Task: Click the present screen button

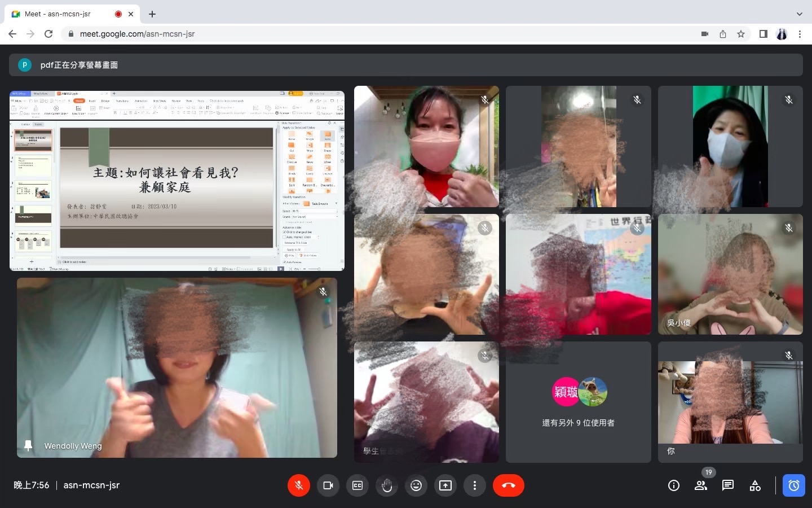Action: point(445,485)
